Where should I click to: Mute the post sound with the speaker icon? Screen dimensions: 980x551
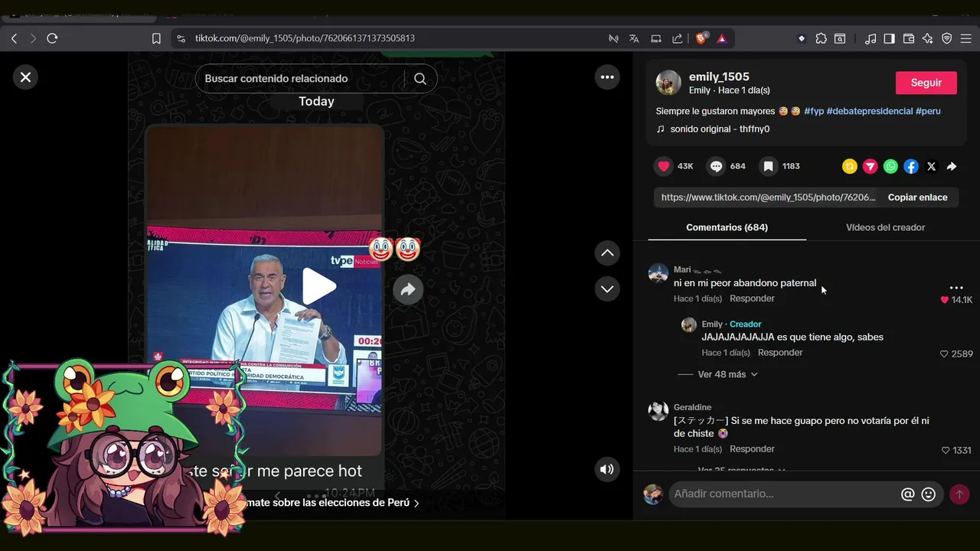pos(607,470)
